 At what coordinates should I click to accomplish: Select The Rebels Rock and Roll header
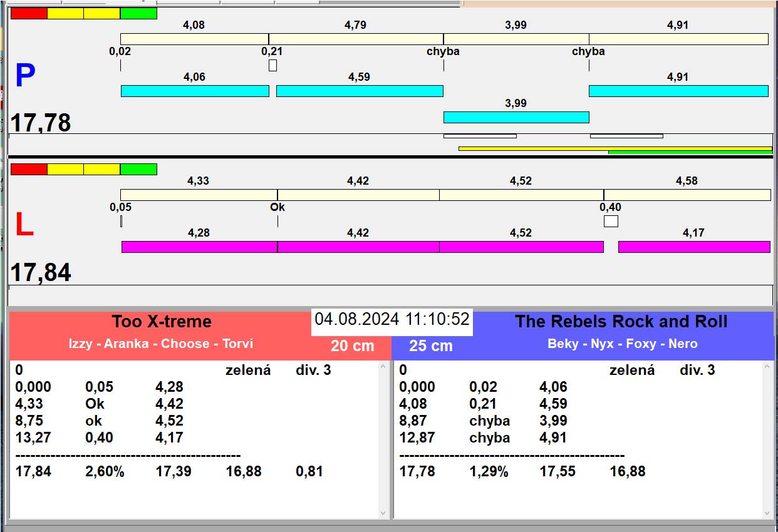(x=621, y=322)
